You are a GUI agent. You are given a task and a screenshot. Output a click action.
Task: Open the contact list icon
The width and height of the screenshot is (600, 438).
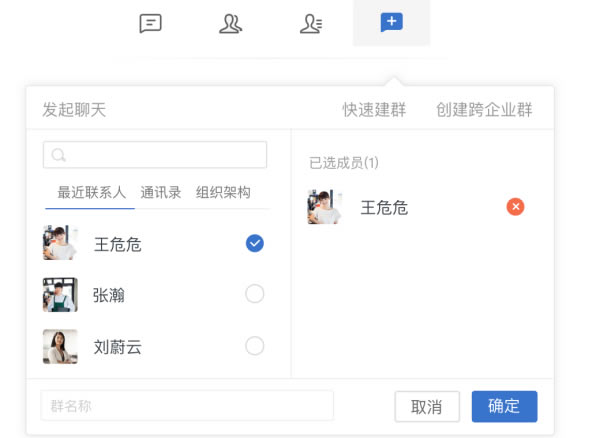311,24
